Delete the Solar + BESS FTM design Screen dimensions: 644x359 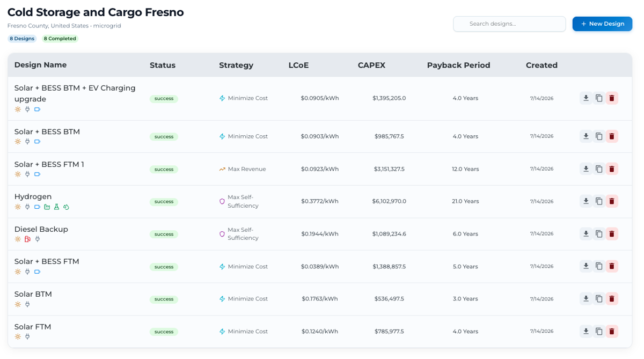[x=612, y=266]
